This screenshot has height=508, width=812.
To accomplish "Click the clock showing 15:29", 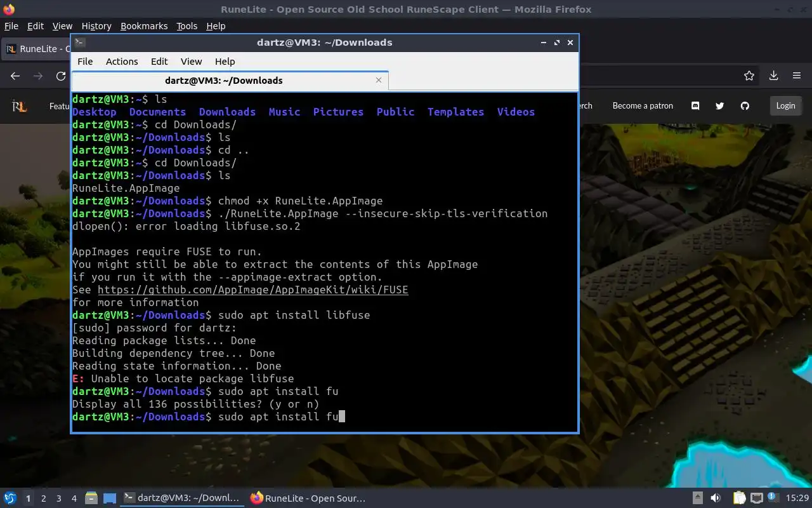I will [798, 498].
